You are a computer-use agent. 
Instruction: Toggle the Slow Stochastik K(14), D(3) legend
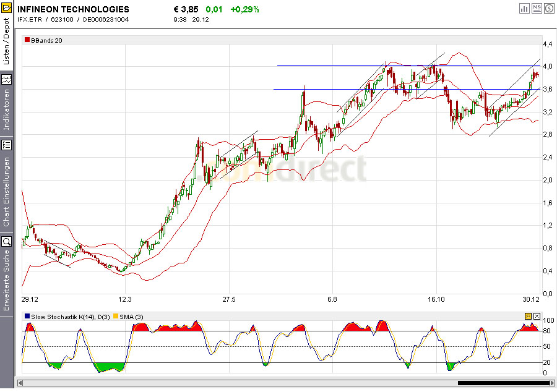point(71,316)
